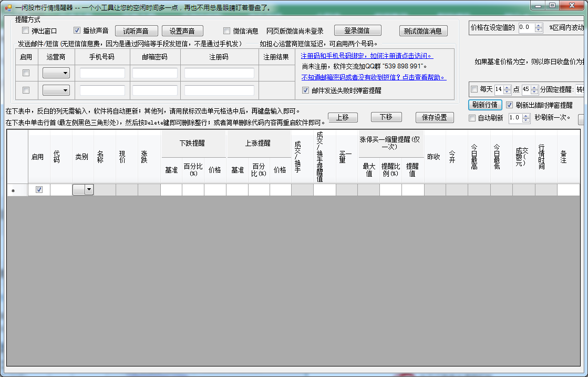Toggle 启用 checkbox in stock table row
The height and width of the screenshot is (377, 588).
tap(39, 190)
